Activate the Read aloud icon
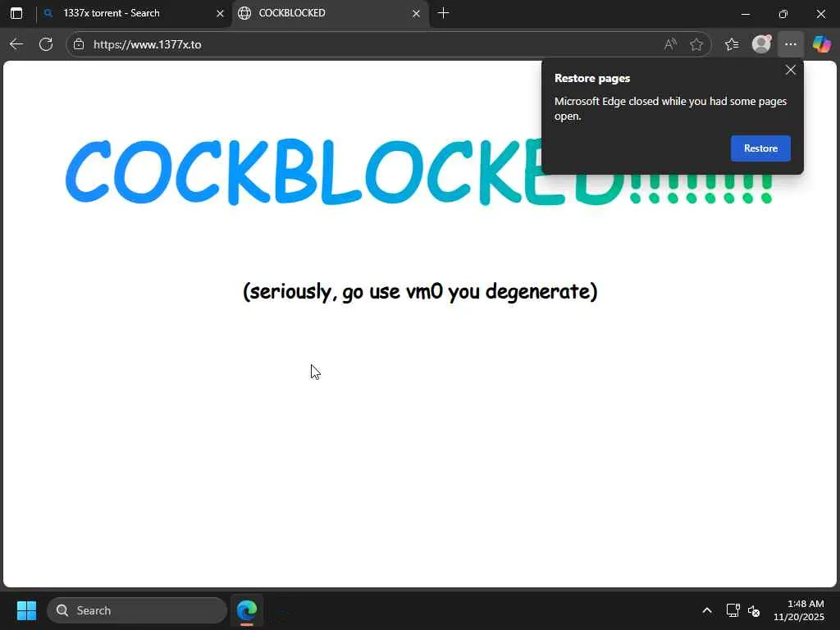The image size is (840, 630). click(x=670, y=44)
